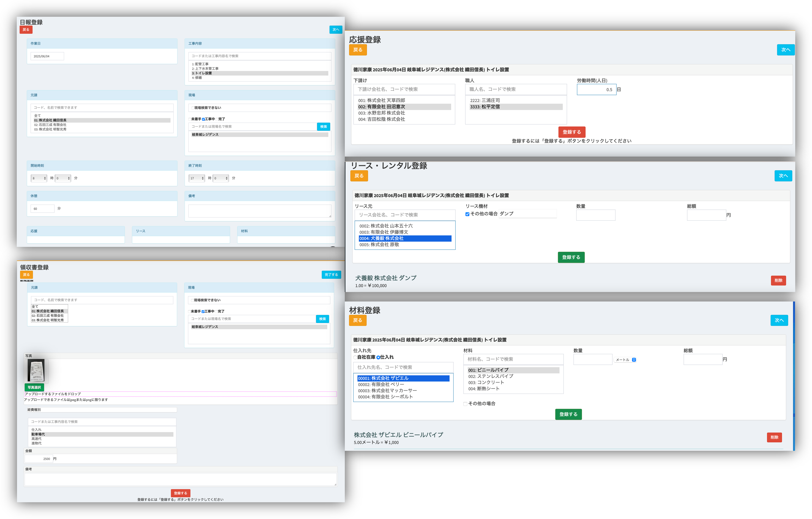Check その他の場合 in 材料登録

465,404
